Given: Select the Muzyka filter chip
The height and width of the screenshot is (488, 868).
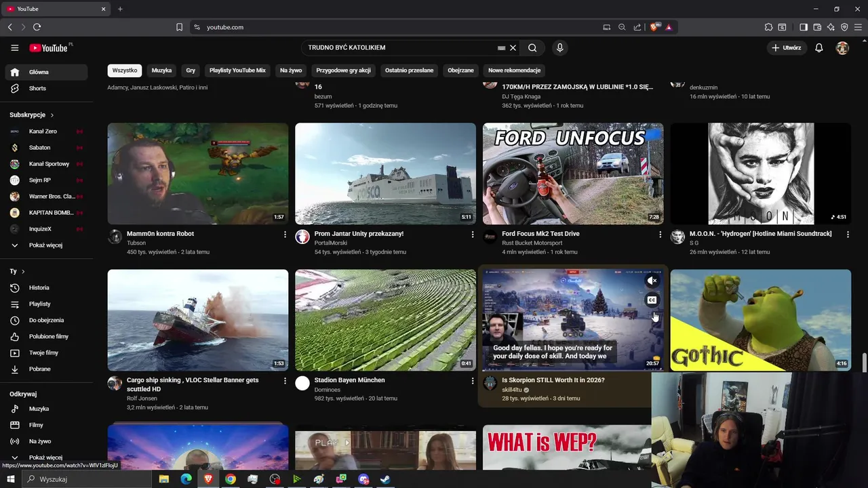Looking at the screenshot, I should pyautogui.click(x=161, y=70).
